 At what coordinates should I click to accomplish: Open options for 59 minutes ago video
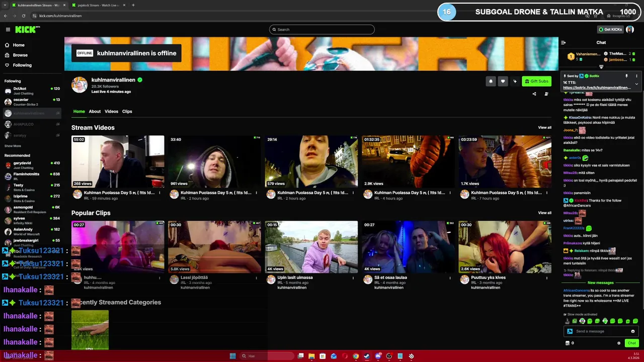tap(159, 193)
